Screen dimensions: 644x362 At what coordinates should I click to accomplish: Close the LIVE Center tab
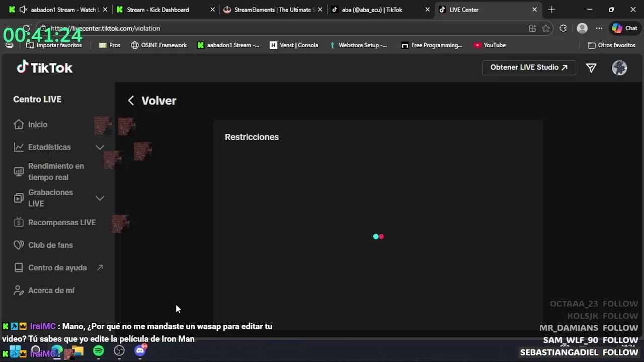(x=534, y=10)
